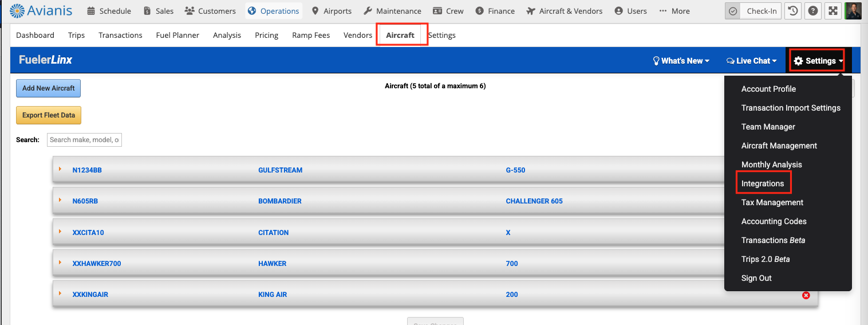Click the Export Fleet Data button
Image resolution: width=868 pixels, height=325 pixels.
click(49, 115)
